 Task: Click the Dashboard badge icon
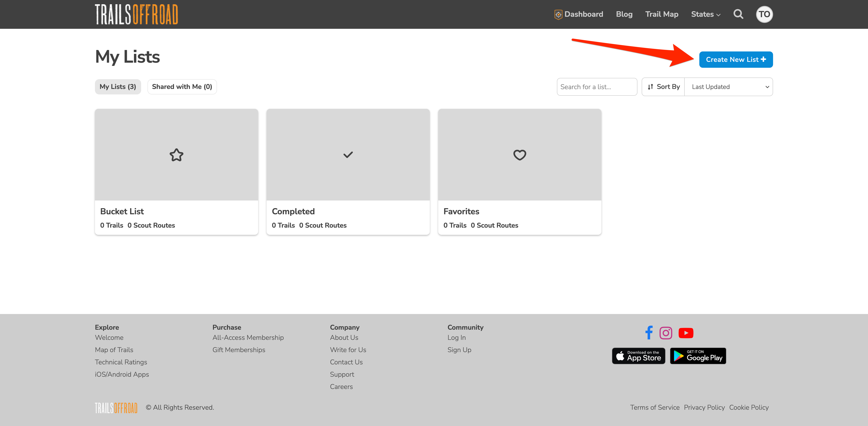pyautogui.click(x=558, y=14)
